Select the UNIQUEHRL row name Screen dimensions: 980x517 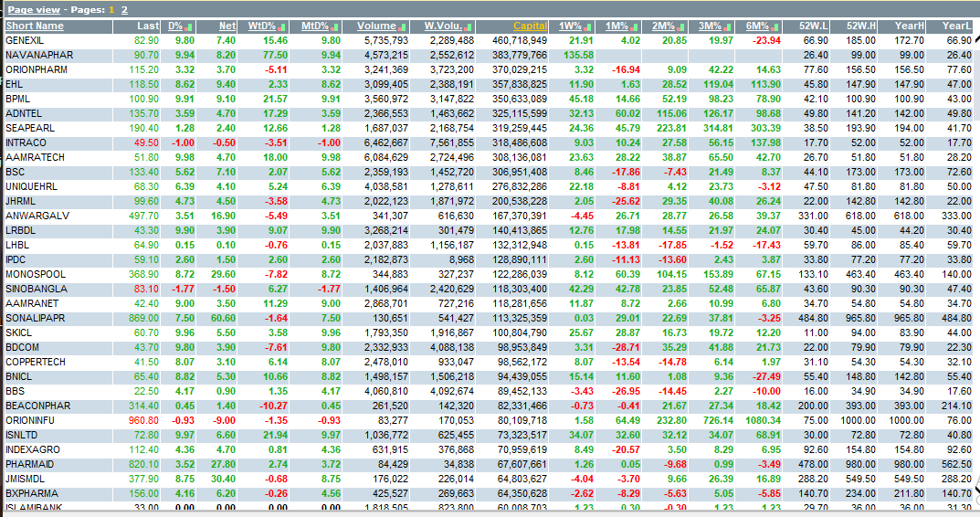[x=31, y=187]
